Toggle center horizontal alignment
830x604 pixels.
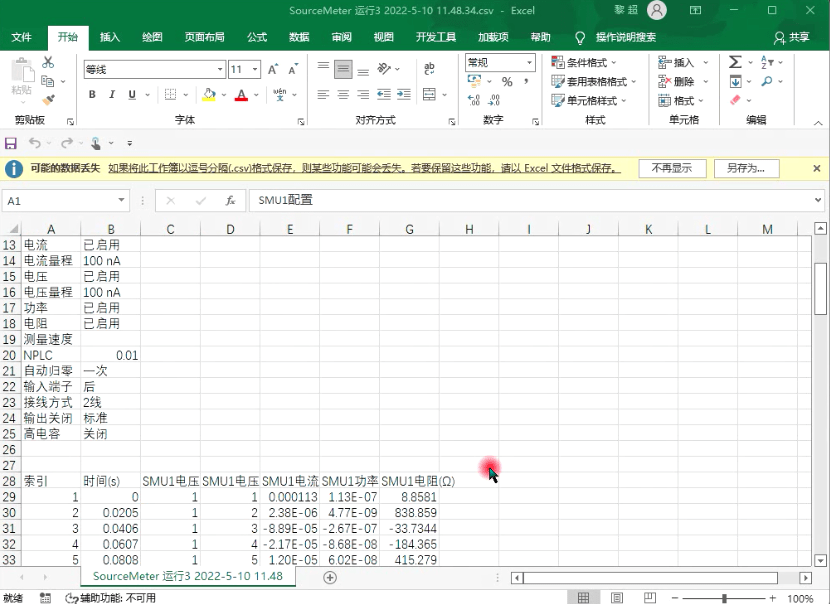click(343, 95)
